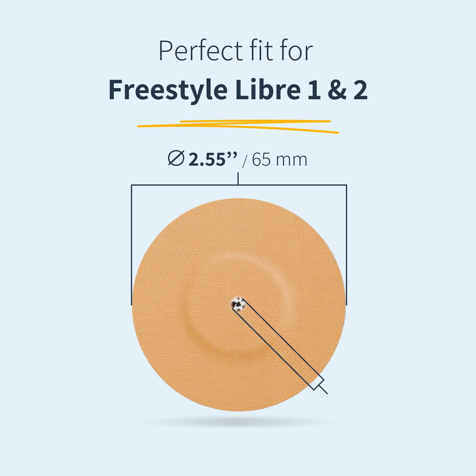Click the small square at the strip's end
This screenshot has width=476, height=476.
pyautogui.click(x=318, y=385)
